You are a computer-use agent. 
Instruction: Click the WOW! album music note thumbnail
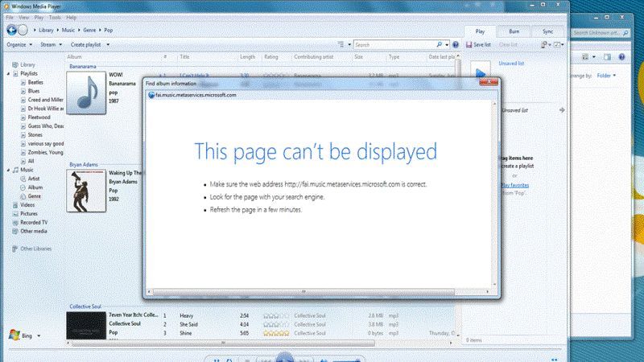[x=86, y=93]
